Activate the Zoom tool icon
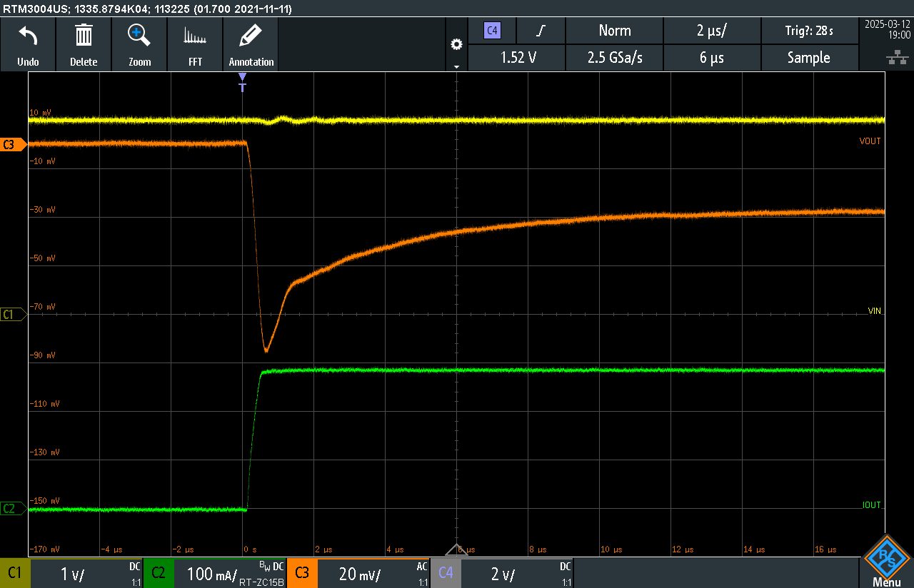 point(139,43)
